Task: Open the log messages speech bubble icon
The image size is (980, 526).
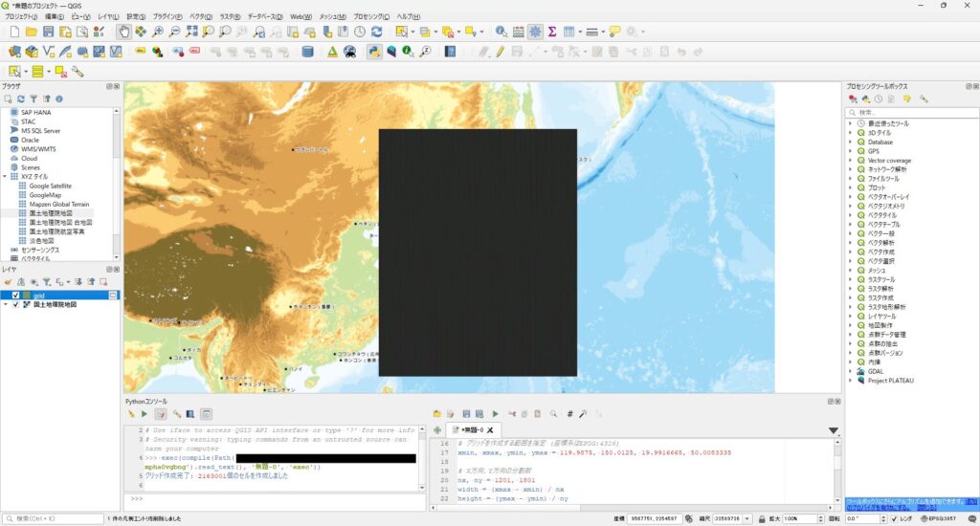Action: (x=972, y=518)
